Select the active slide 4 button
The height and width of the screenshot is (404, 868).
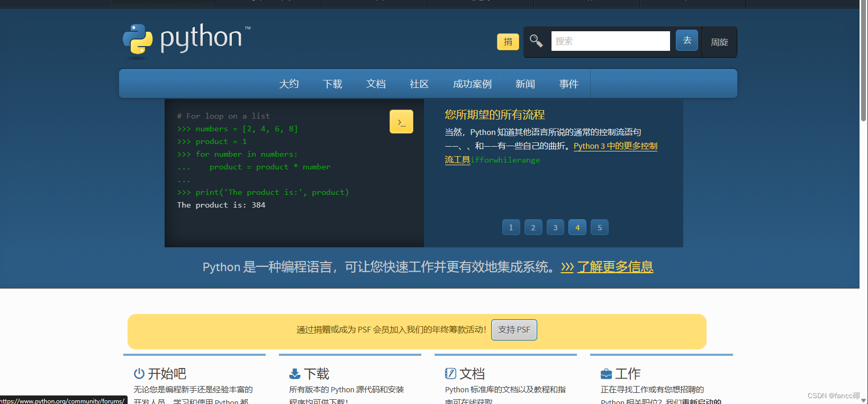coord(577,227)
